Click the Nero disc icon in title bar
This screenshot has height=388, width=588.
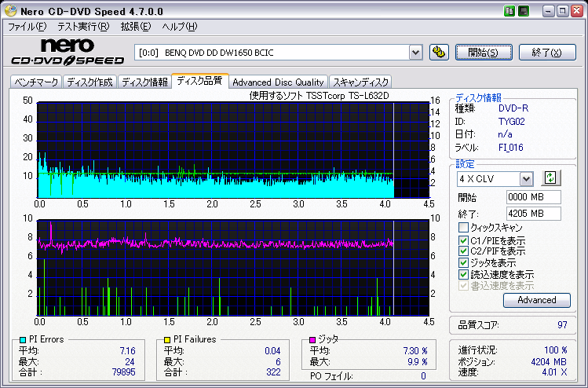pos(10,11)
